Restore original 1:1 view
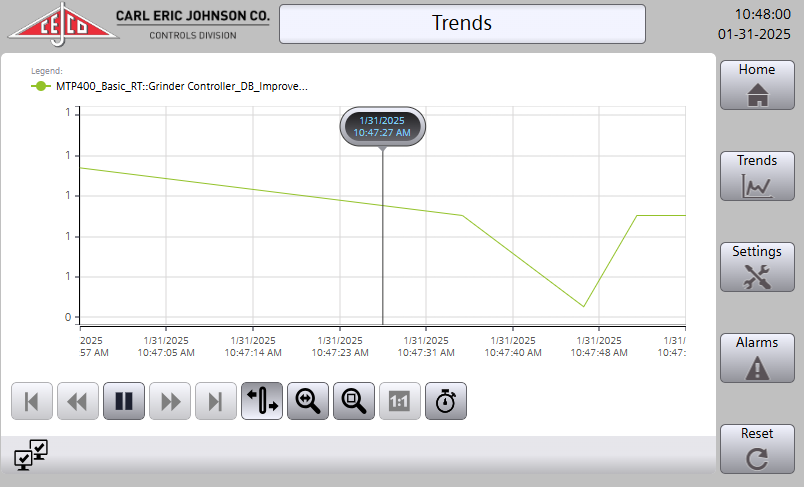The height and width of the screenshot is (487, 804). tap(400, 401)
